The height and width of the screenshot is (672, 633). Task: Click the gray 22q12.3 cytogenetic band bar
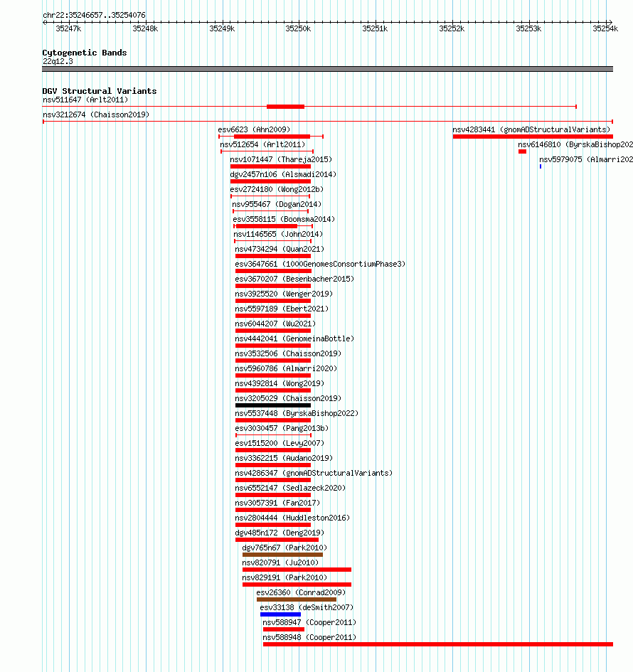[327, 69]
